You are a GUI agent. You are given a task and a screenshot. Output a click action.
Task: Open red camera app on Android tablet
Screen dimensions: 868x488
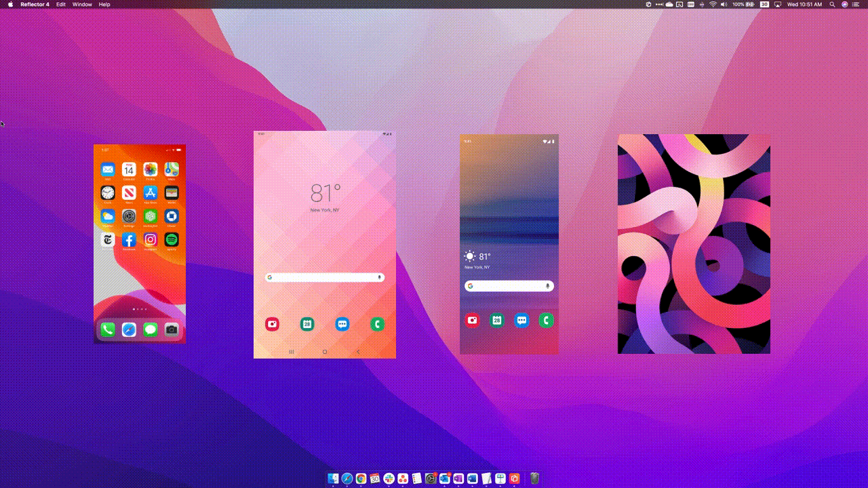(272, 324)
